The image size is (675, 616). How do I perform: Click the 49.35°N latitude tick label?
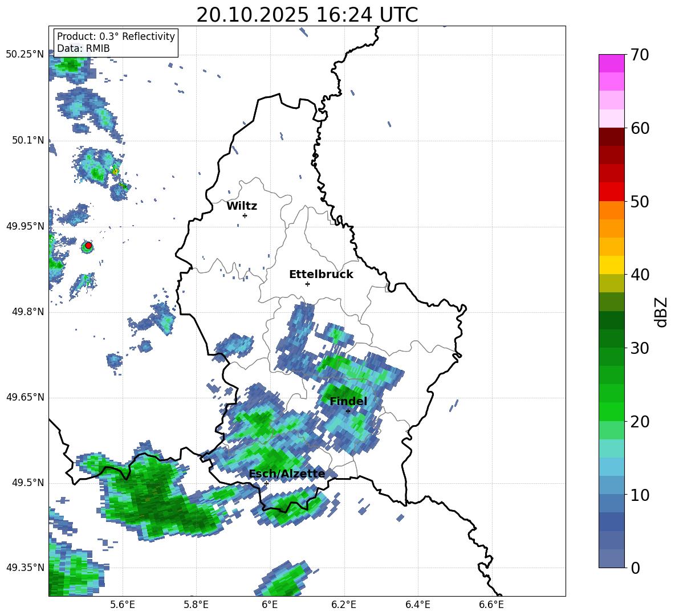click(25, 568)
